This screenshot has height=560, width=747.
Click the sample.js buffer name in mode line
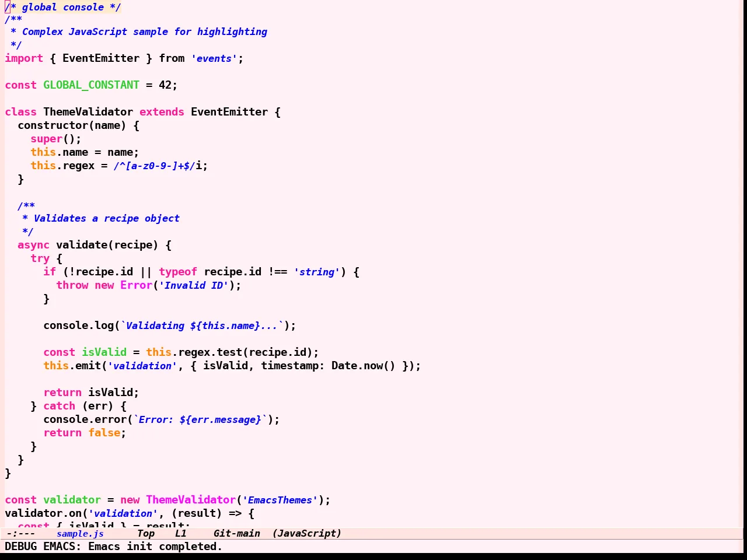pyautogui.click(x=80, y=533)
